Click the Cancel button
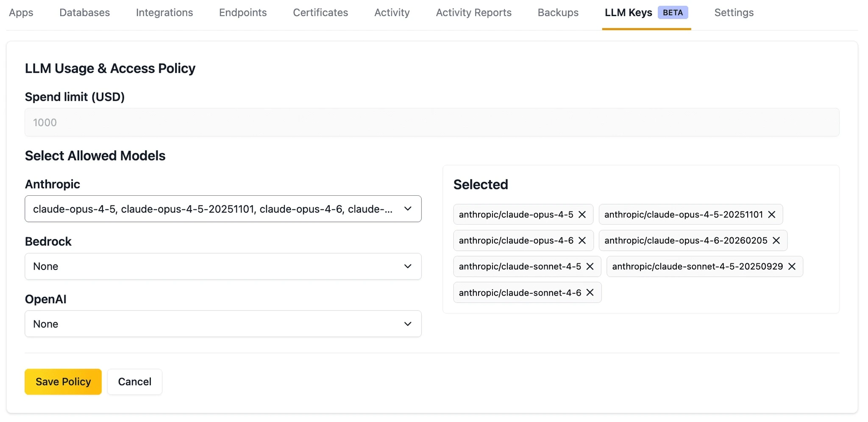Viewport: 868px width, 422px height. [x=135, y=382]
